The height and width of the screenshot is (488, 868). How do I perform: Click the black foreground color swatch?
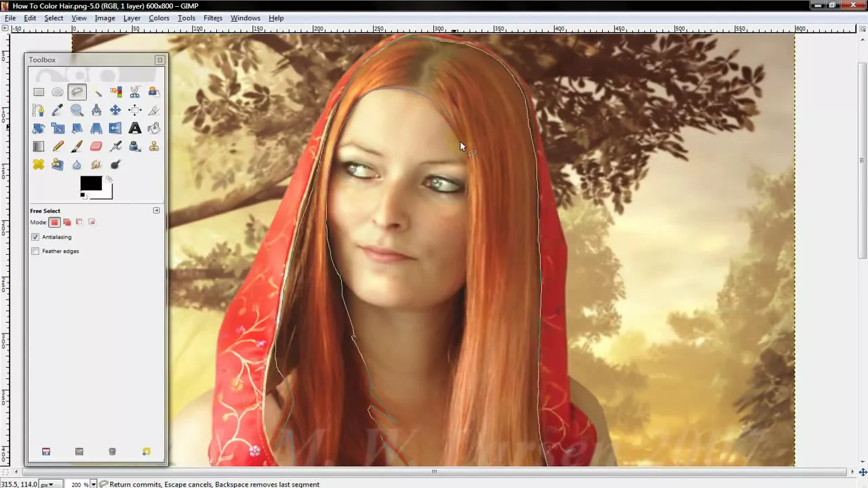(x=90, y=183)
